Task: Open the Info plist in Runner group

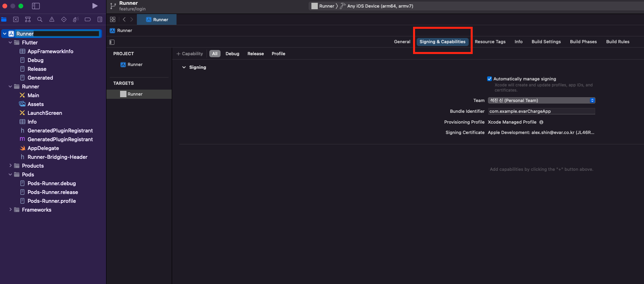Action: click(32, 122)
